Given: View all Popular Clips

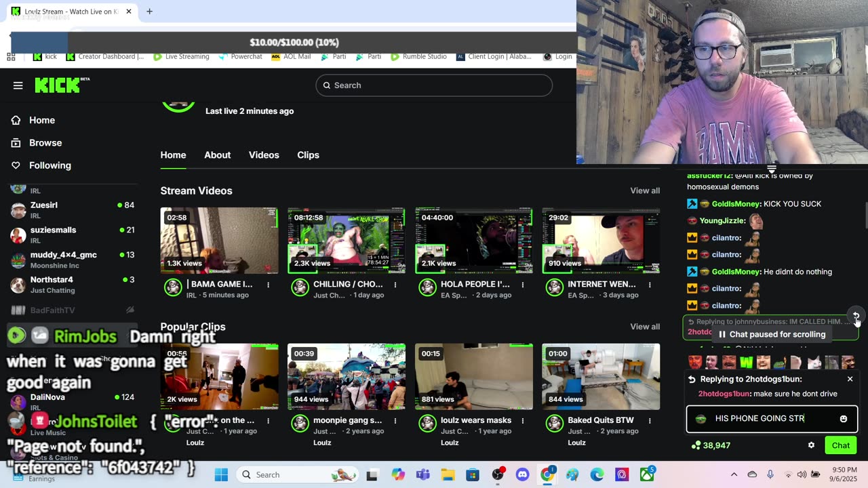Looking at the screenshot, I should click(x=645, y=327).
